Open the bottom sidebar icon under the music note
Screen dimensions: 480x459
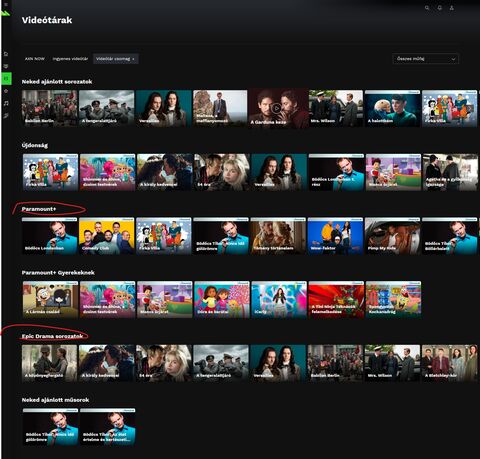pos(6,115)
